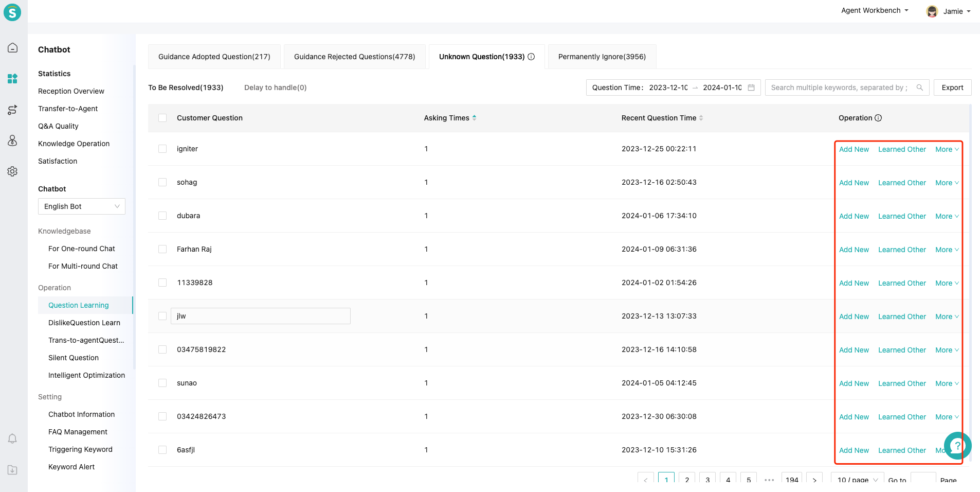This screenshot has height=492, width=980.
Task: Open the Home icon in left rail
Action: coord(12,48)
